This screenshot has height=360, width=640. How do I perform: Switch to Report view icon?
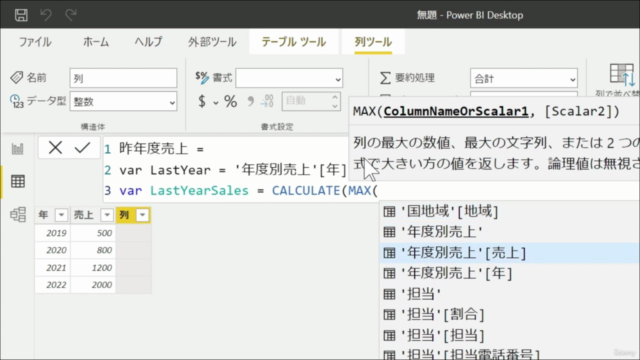click(x=18, y=149)
